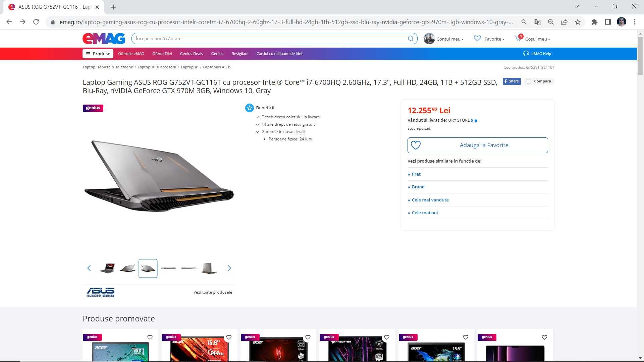Click the heart on first promoted Acer product
Viewport: 644px width, 362px height.
click(150, 337)
